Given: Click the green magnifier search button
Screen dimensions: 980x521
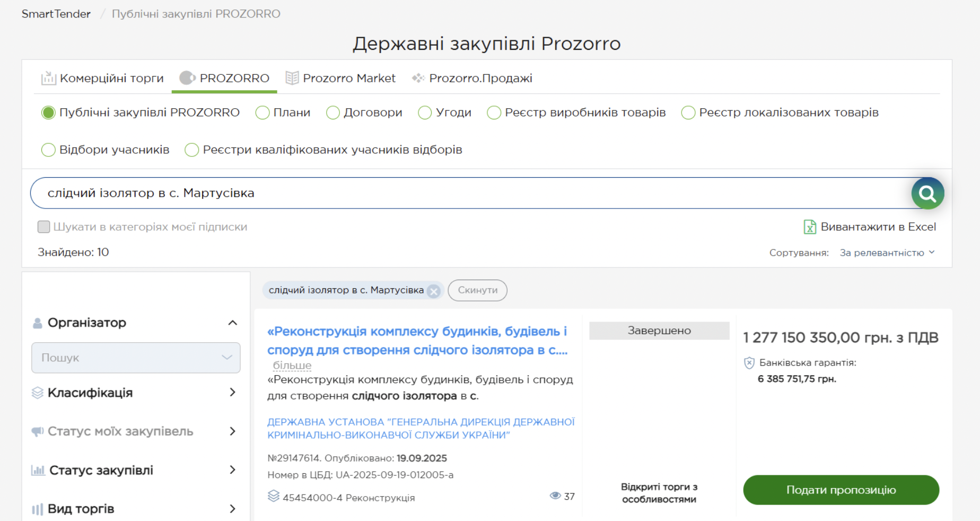Looking at the screenshot, I should [927, 193].
